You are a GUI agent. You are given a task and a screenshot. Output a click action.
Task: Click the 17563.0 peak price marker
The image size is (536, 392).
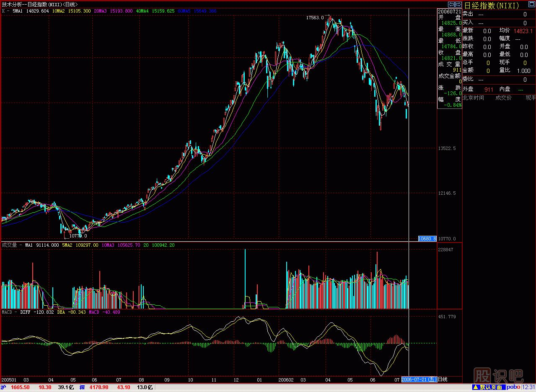pos(315,18)
